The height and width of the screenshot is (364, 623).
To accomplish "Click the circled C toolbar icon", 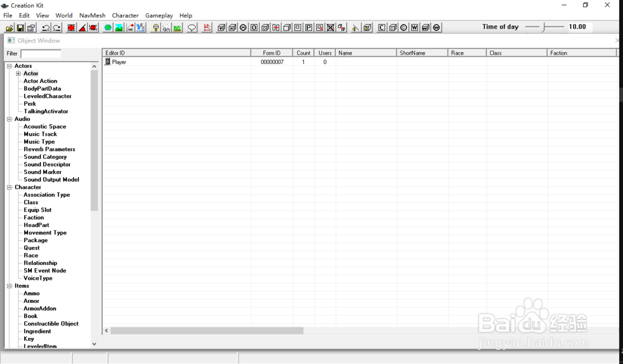I will click(x=404, y=27).
